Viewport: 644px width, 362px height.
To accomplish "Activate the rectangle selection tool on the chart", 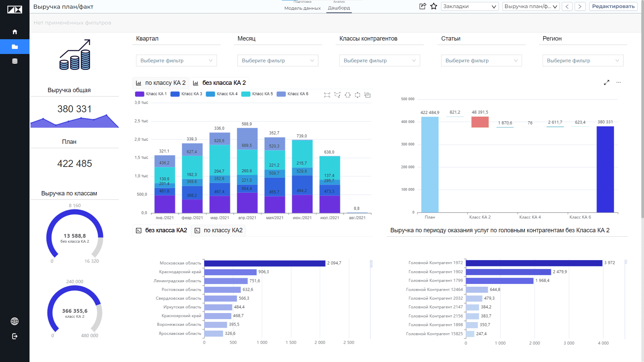I will pos(327,95).
